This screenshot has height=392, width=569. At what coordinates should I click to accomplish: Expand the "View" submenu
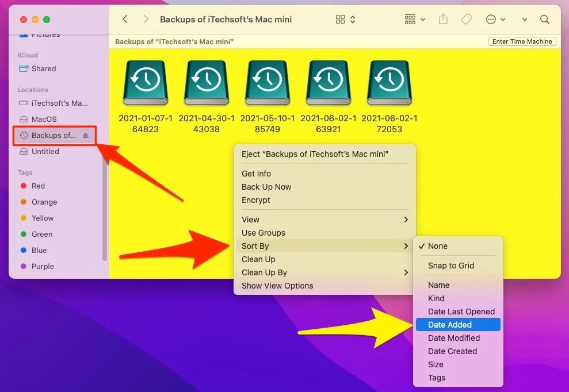point(250,220)
